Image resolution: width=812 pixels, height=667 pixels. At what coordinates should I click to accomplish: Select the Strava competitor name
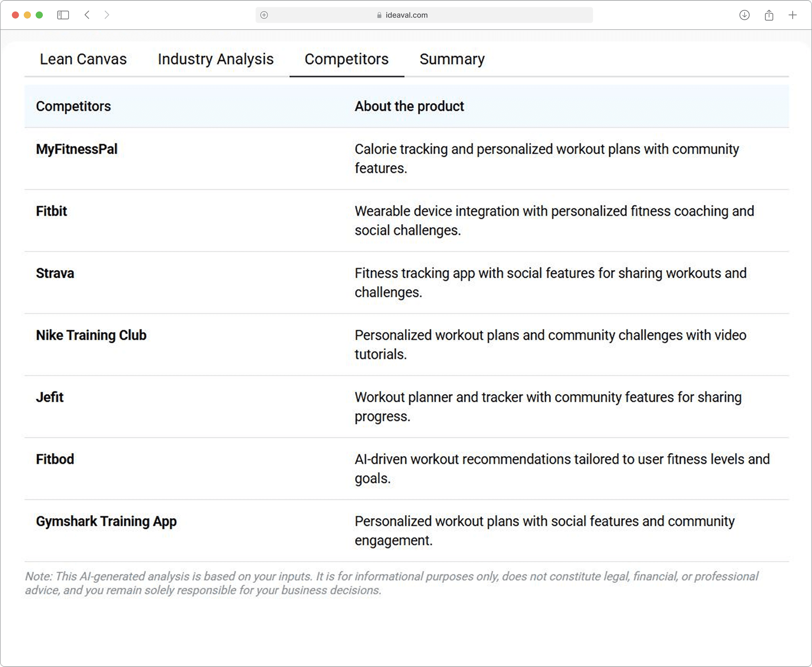click(55, 273)
